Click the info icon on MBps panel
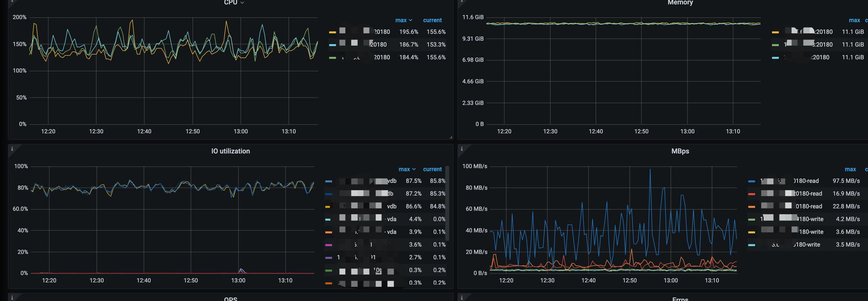 (461, 149)
